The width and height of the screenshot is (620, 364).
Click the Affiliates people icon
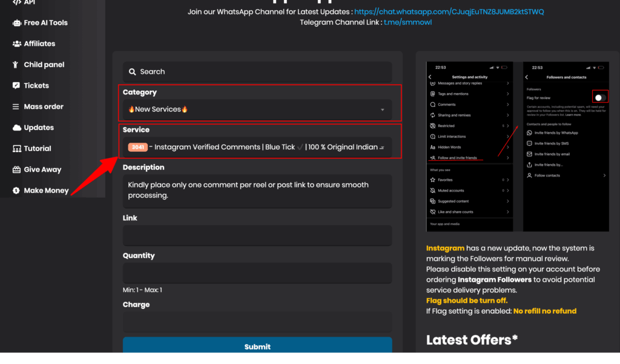[16, 44]
